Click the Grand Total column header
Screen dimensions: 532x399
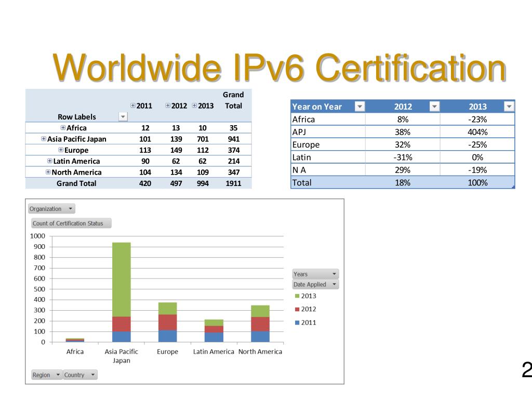coord(233,100)
